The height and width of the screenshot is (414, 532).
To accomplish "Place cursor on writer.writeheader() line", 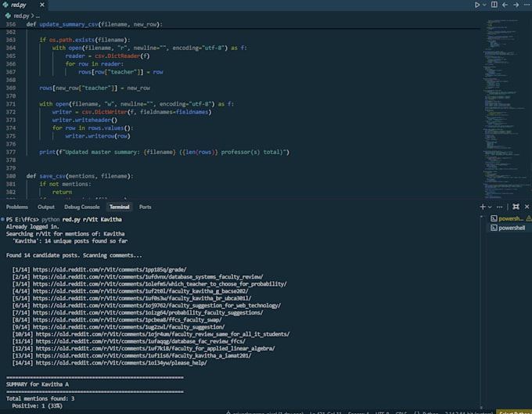I will coord(84,120).
